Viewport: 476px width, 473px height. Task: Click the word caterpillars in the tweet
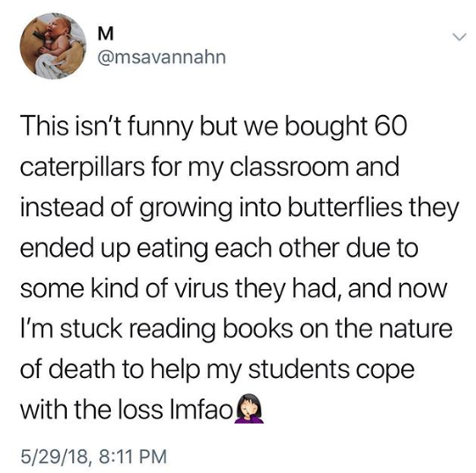pyautogui.click(x=83, y=168)
